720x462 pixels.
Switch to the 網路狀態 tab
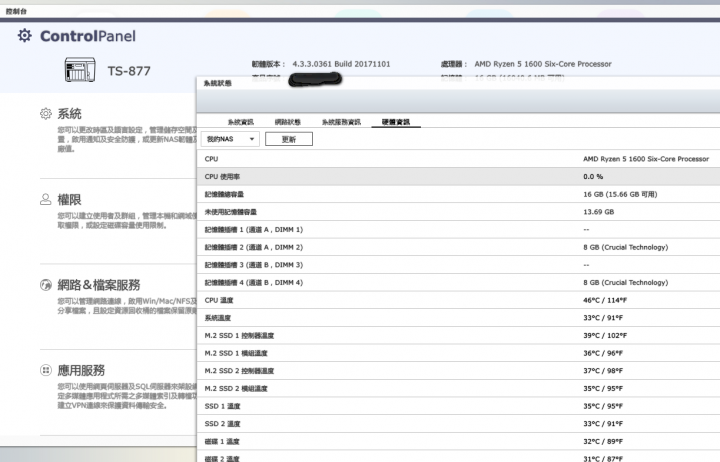point(287,122)
